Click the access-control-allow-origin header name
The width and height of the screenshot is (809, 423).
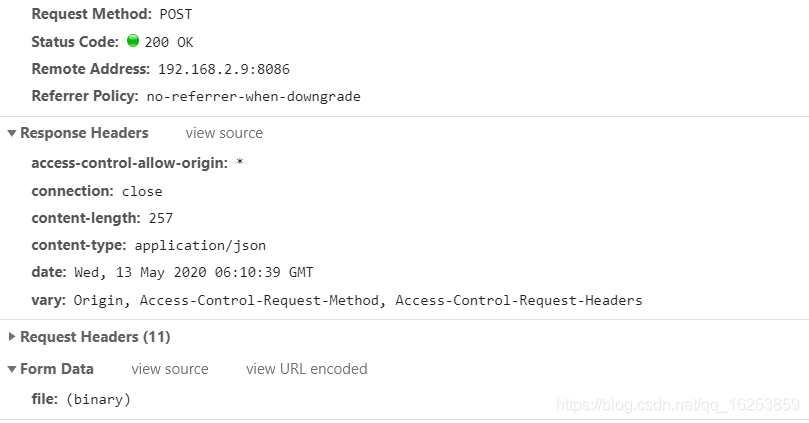(x=130, y=164)
